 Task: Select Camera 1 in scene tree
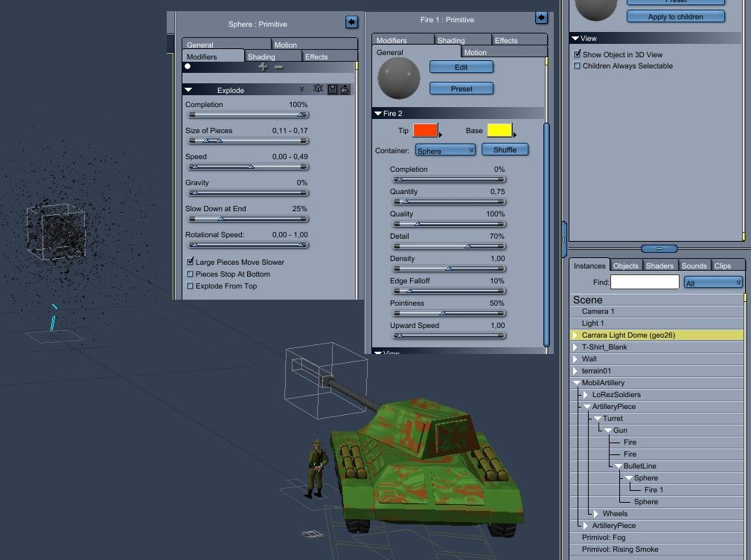[x=598, y=311]
